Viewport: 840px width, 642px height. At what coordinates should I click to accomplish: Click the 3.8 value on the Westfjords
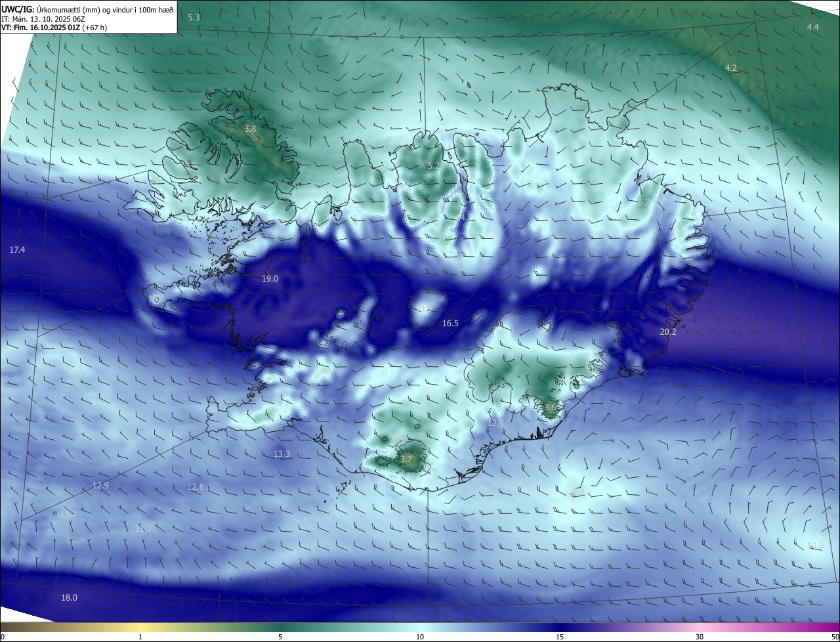(x=250, y=129)
